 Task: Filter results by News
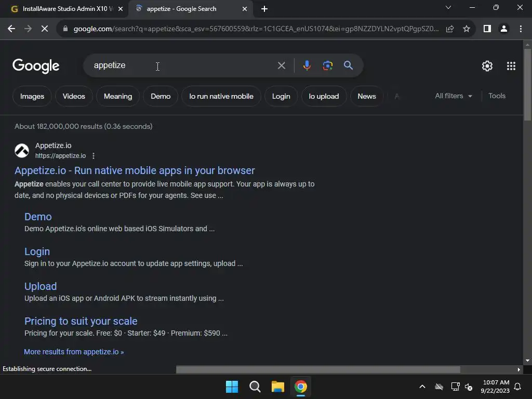pos(366,96)
